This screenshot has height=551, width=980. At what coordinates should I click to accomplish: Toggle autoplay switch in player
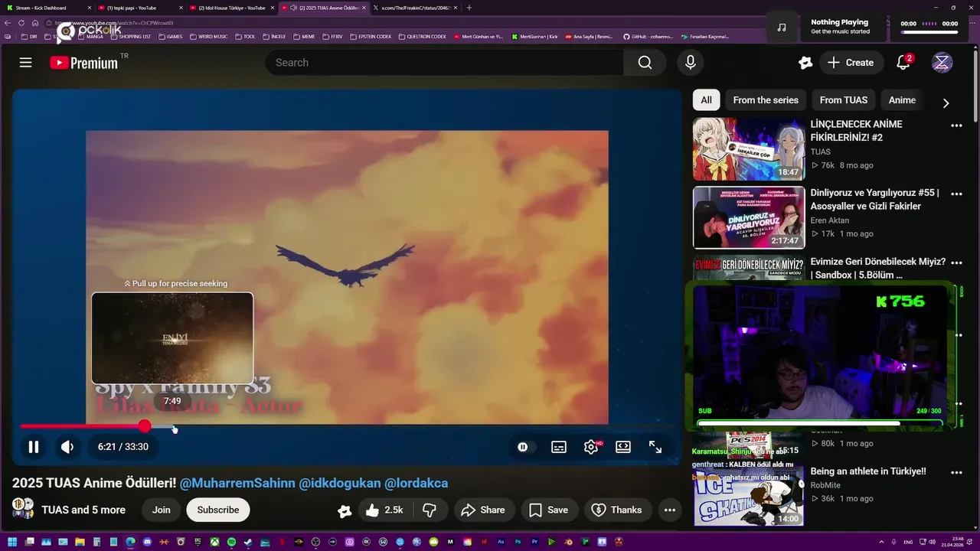(x=523, y=447)
